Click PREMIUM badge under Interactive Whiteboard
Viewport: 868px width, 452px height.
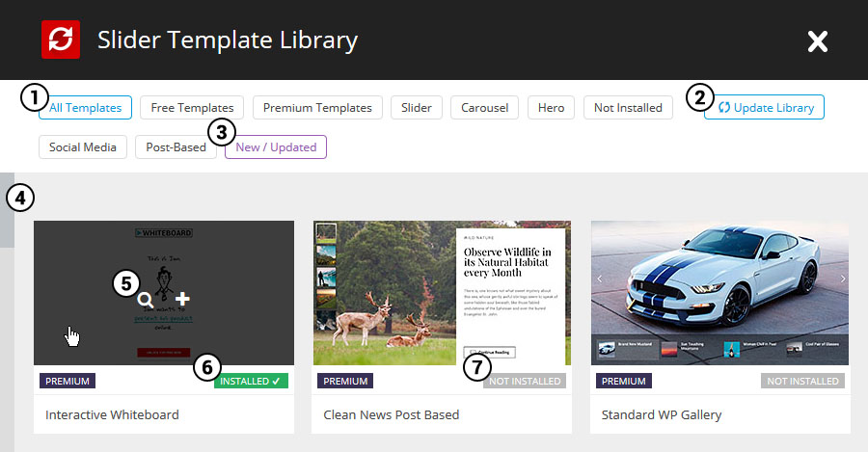coord(68,382)
